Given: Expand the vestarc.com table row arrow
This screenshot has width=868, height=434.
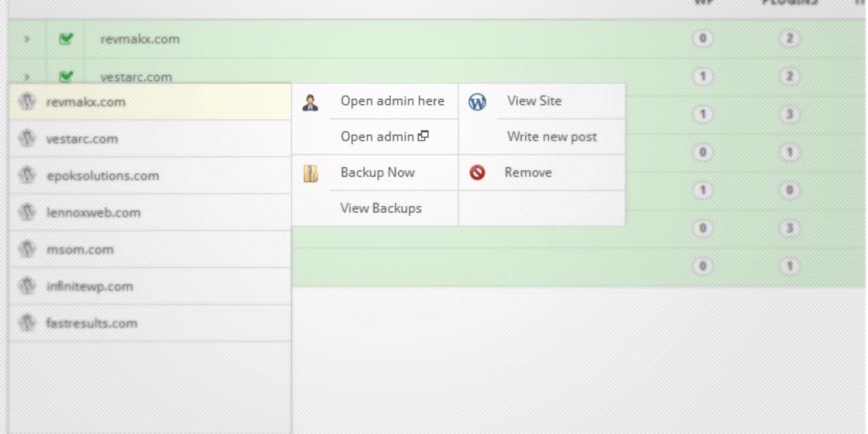Looking at the screenshot, I should (27, 77).
